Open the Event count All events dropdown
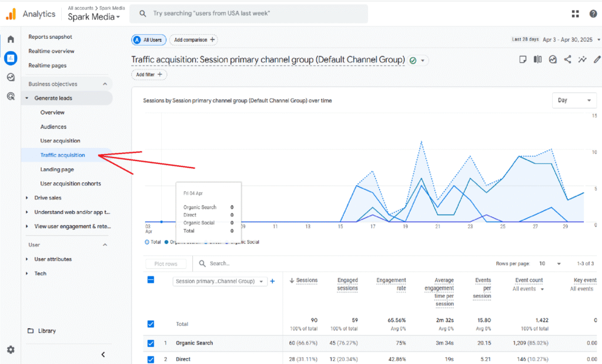 (529, 289)
